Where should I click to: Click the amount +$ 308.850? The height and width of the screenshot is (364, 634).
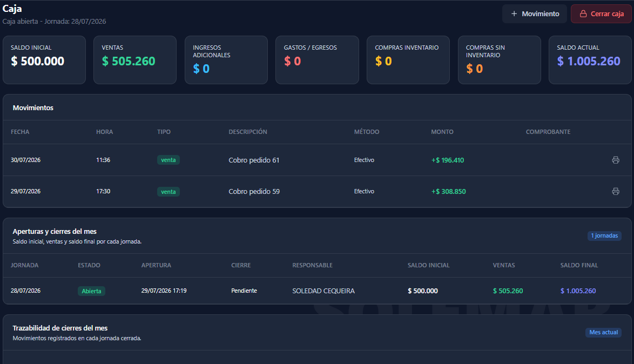point(448,191)
